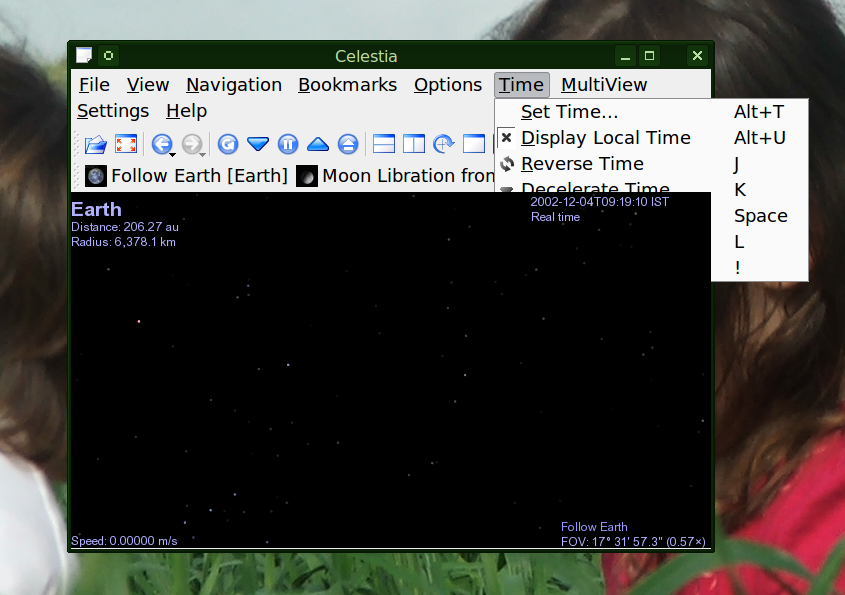The width and height of the screenshot is (845, 595).
Task: Expand the MultiView menu
Action: coord(604,85)
